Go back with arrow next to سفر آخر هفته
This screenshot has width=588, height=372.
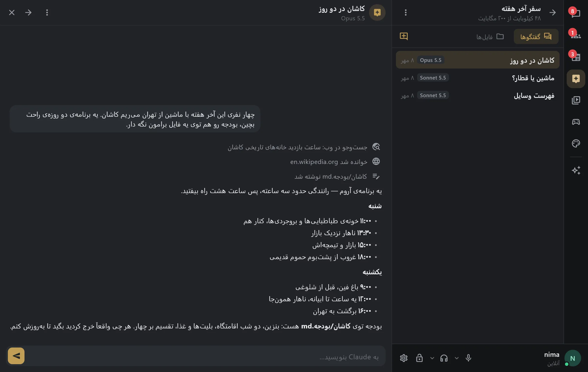point(553,12)
